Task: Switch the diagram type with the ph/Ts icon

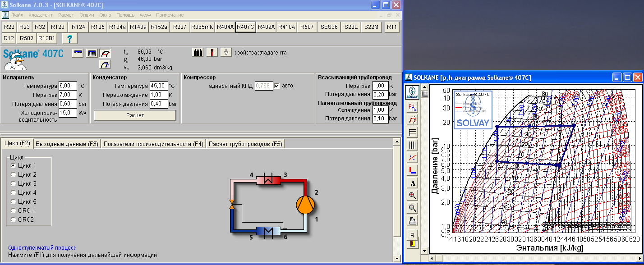Action: pyautogui.click(x=413, y=107)
